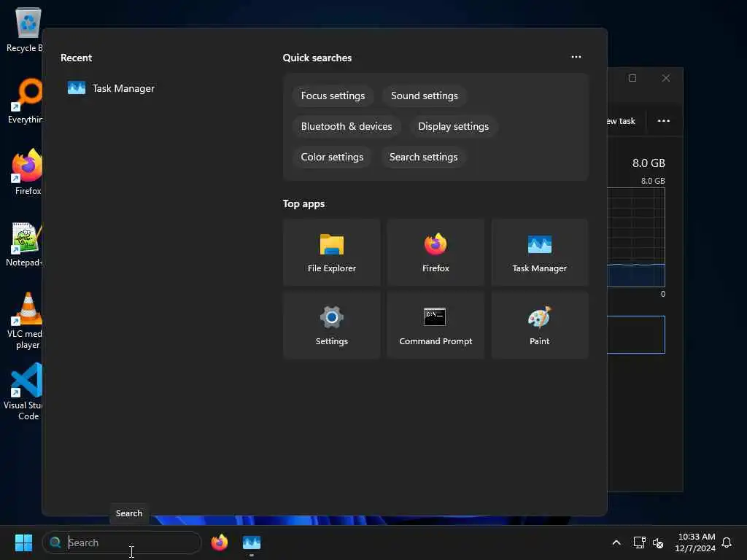Click the taskbar Search input field
747x560 pixels.
click(x=122, y=542)
